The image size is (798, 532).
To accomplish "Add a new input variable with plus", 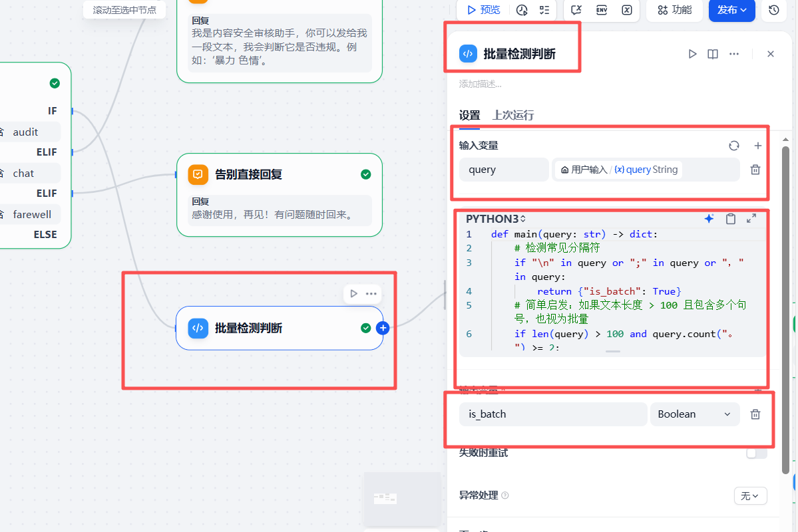I will pyautogui.click(x=758, y=146).
